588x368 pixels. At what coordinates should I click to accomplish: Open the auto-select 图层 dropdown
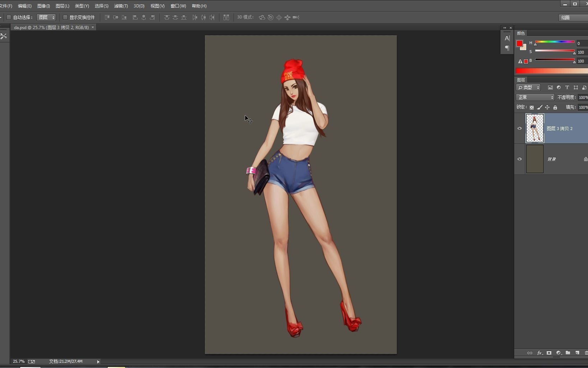[x=46, y=17]
